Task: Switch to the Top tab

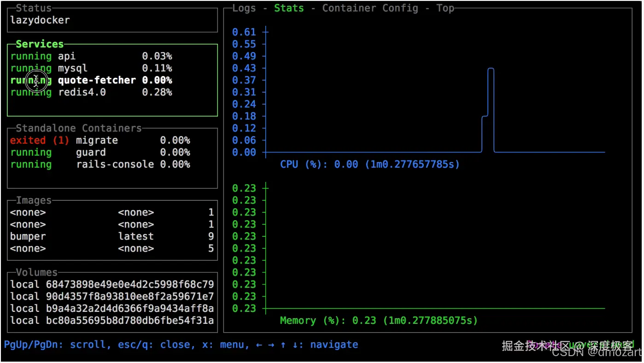Action: 445,8
